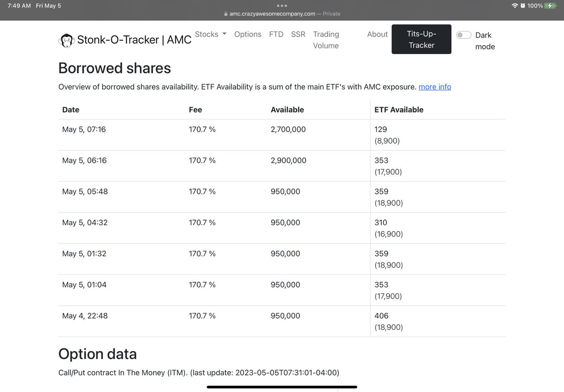Image resolution: width=564 pixels, height=392 pixels.
Task: Open the Trading Volume page
Action: click(x=326, y=39)
